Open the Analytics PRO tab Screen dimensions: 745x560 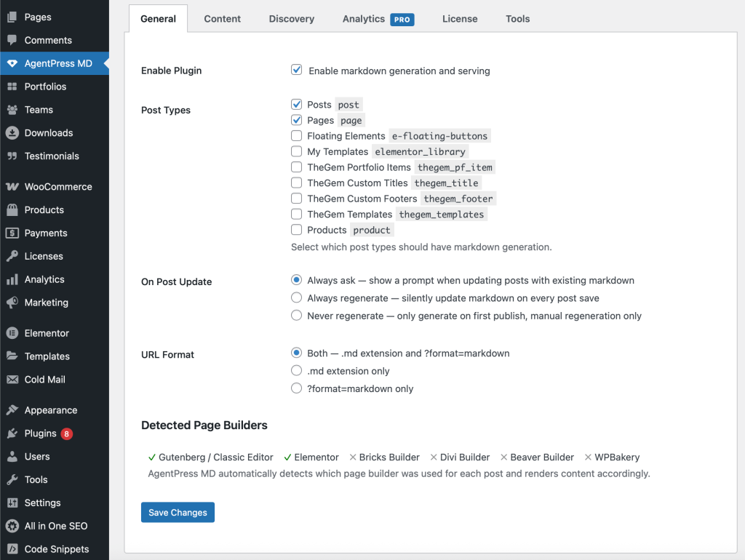(378, 19)
